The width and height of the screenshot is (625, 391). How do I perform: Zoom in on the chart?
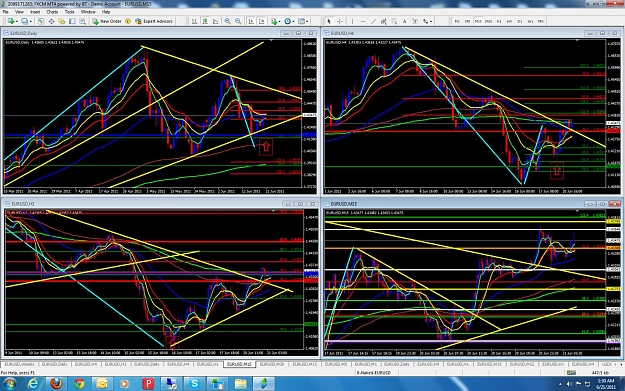(x=227, y=21)
